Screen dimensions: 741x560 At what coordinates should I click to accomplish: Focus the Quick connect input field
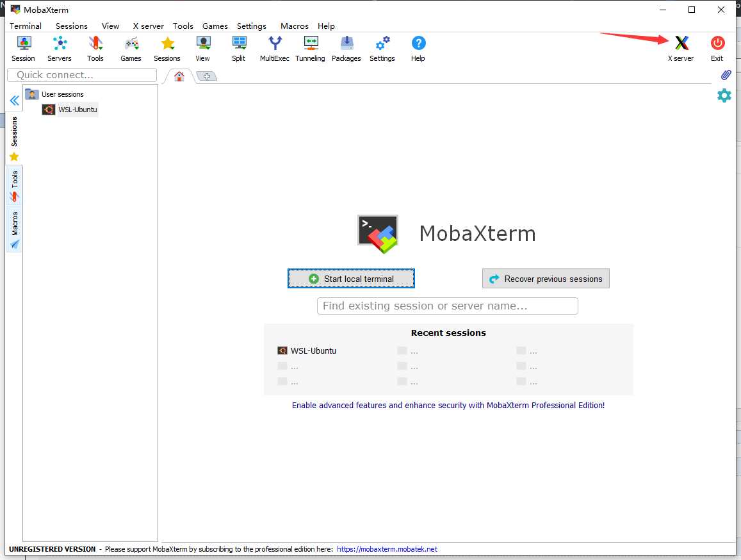click(82, 75)
